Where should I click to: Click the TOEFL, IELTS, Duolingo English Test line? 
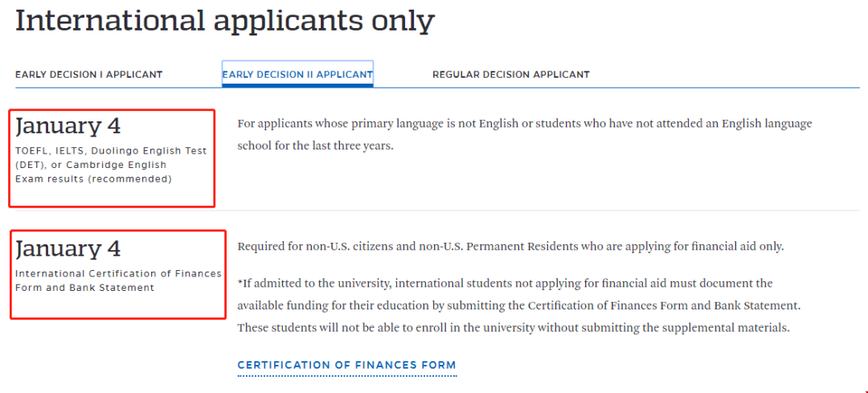tap(111, 151)
